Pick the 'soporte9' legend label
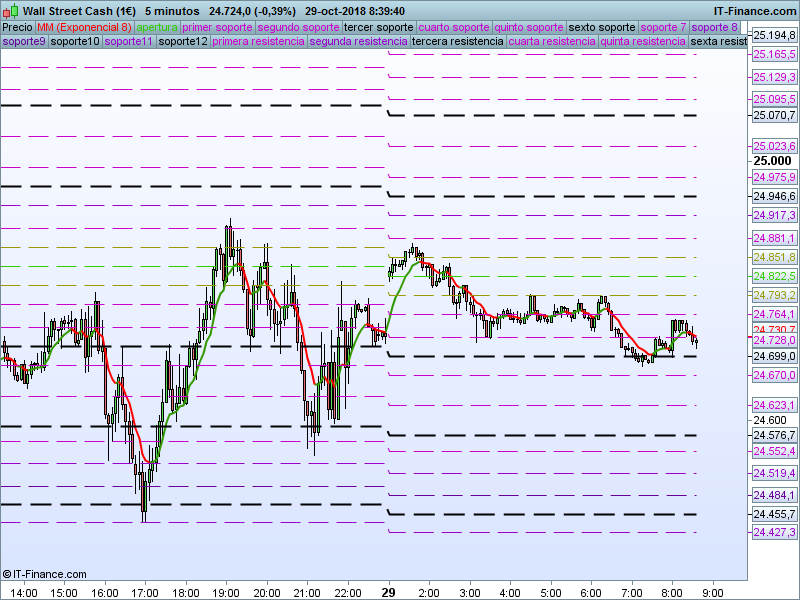 click(x=24, y=41)
